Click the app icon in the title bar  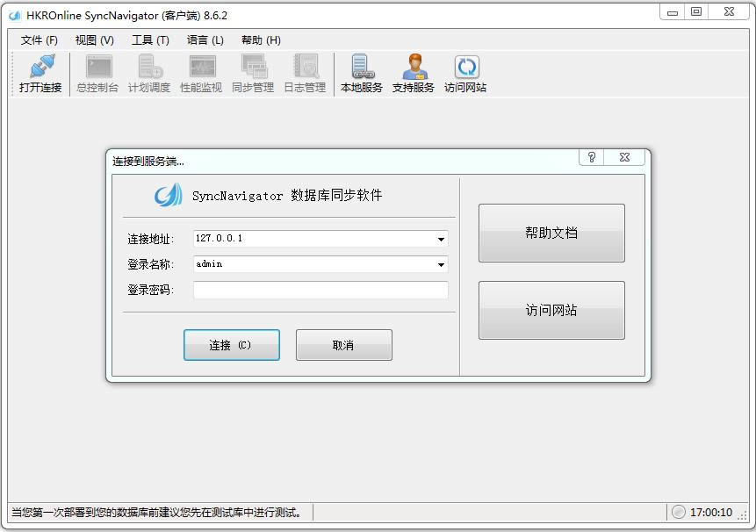pyautogui.click(x=15, y=16)
